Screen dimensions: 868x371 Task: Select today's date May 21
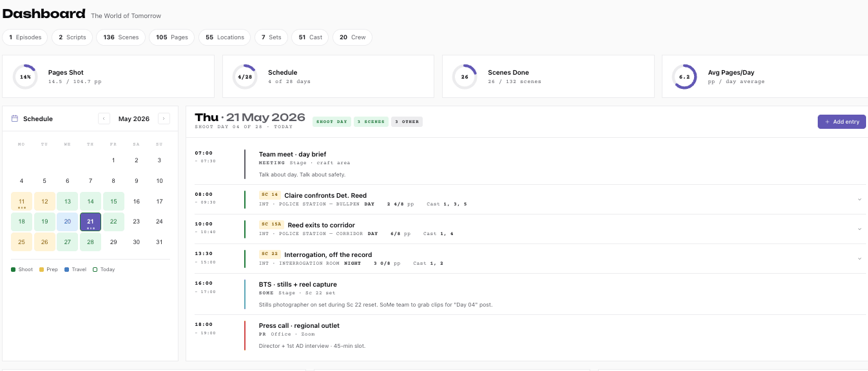click(x=90, y=222)
